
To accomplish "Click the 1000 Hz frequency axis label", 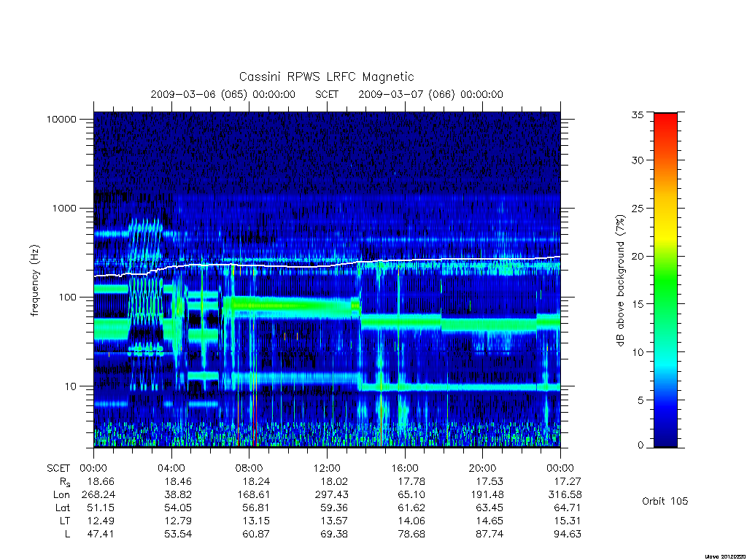I will (x=64, y=208).
